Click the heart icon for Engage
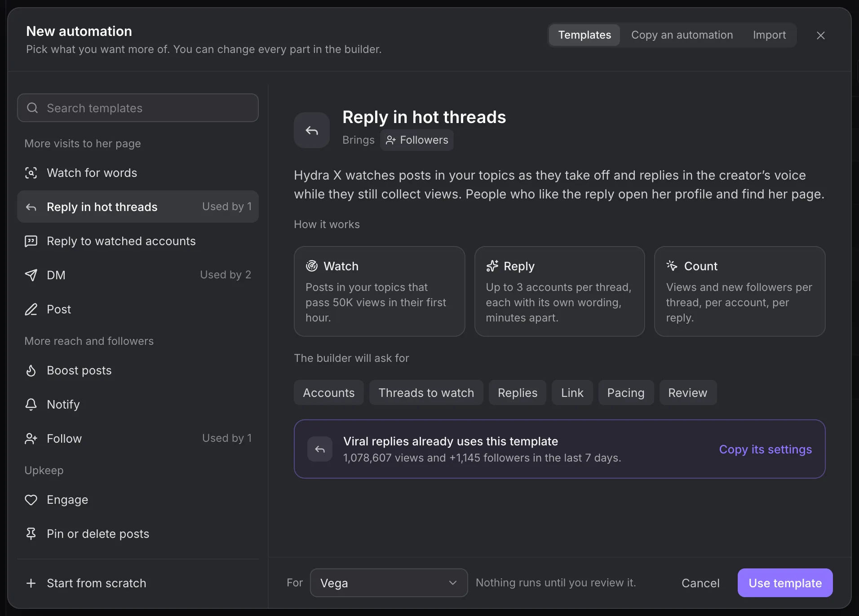This screenshot has width=859, height=616. click(31, 500)
